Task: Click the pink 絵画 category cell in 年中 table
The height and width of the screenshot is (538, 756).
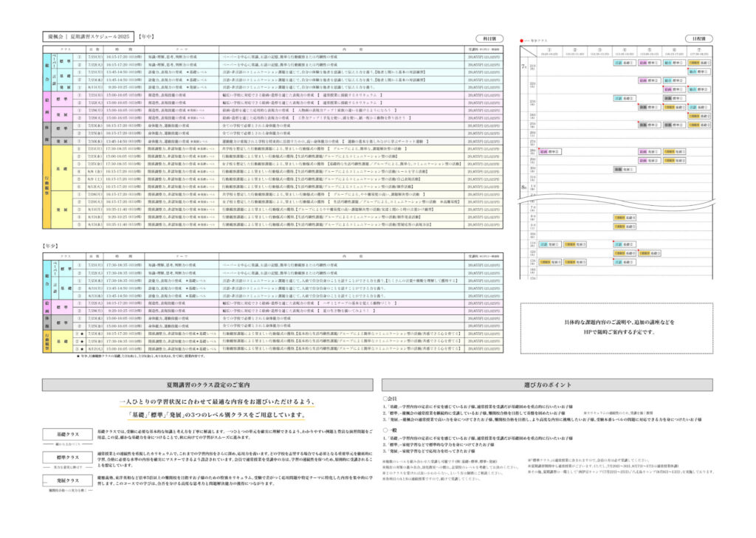Action: 47,106
